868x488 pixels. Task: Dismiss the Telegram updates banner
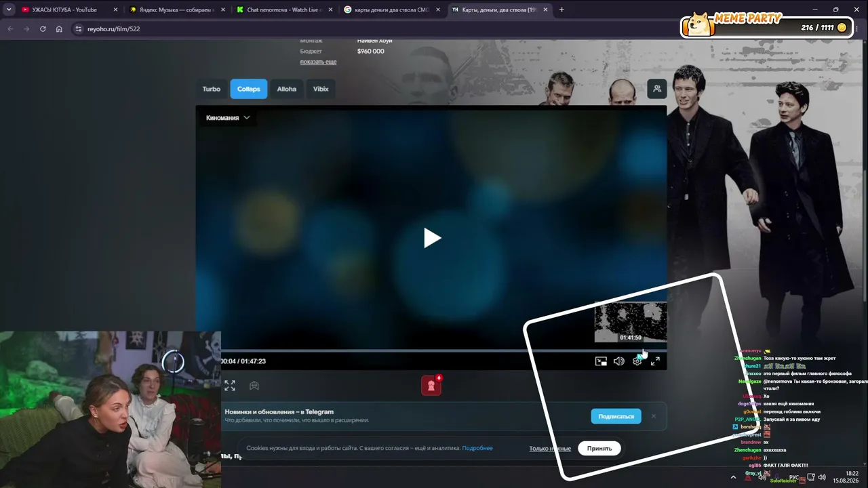[654, 416]
